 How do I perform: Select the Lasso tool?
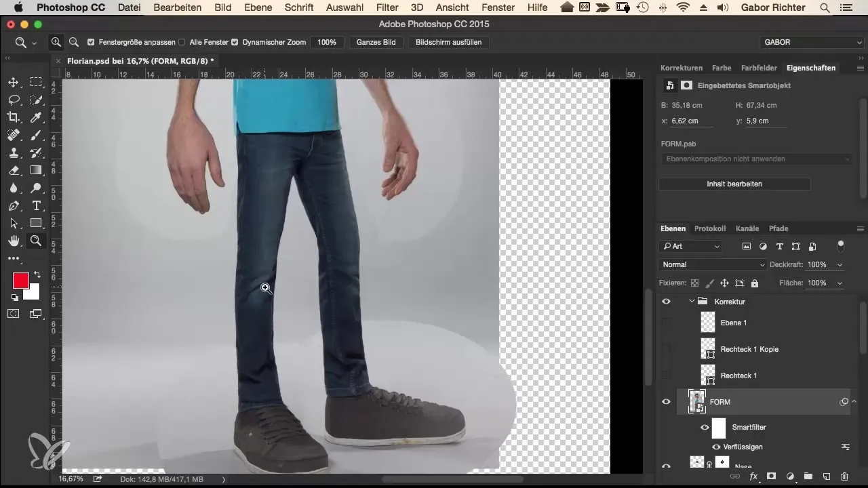[13, 100]
